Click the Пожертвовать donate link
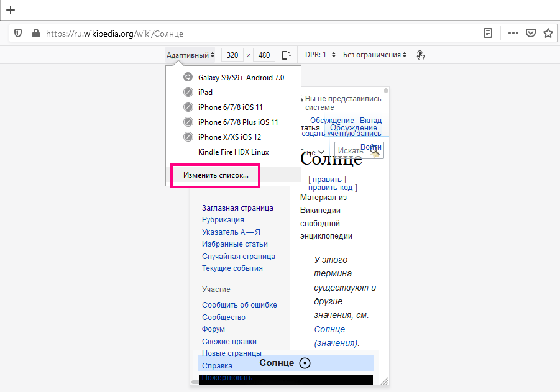The height and width of the screenshot is (392, 560). coord(227,378)
